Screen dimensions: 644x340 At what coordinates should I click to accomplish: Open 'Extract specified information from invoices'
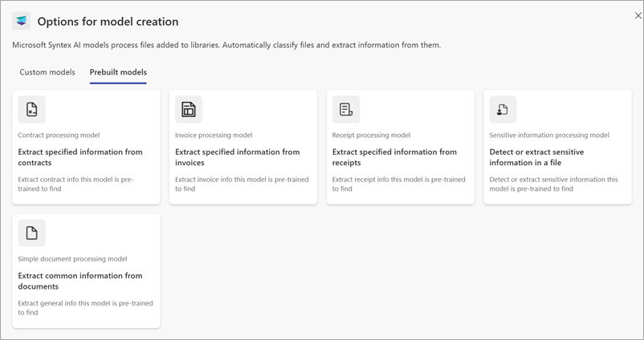238,157
